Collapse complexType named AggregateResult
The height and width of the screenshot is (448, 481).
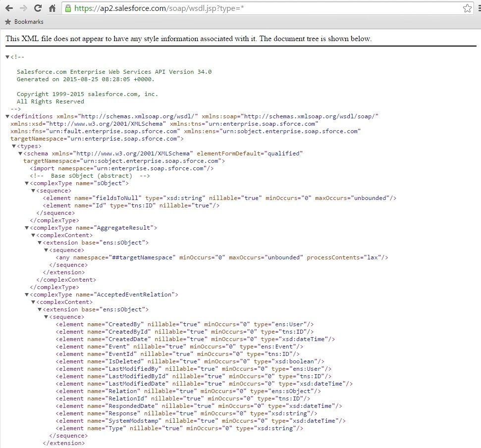coord(27,228)
